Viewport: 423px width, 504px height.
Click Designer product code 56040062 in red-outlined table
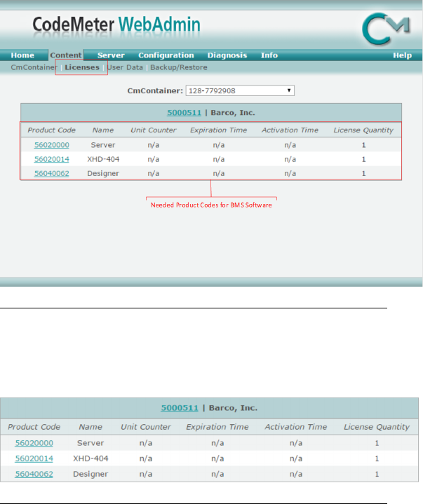(x=52, y=173)
